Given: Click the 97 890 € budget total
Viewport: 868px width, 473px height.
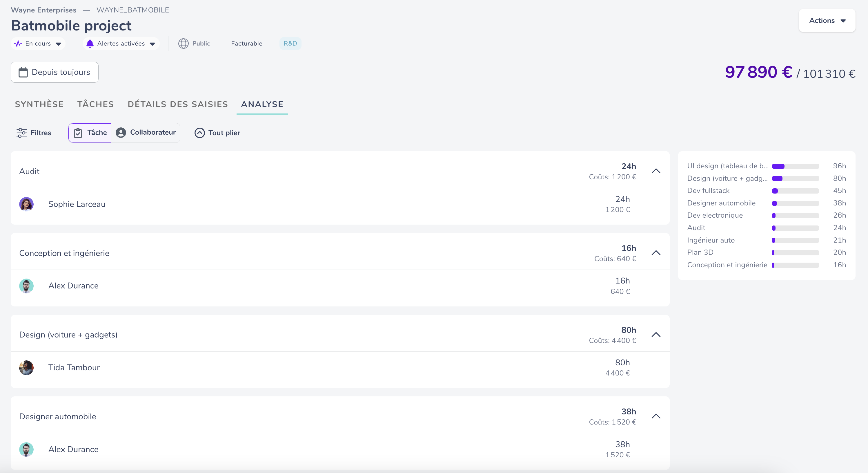Looking at the screenshot, I should [x=758, y=72].
